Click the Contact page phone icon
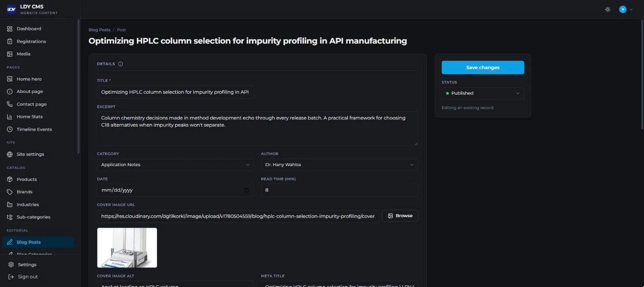 (10, 104)
